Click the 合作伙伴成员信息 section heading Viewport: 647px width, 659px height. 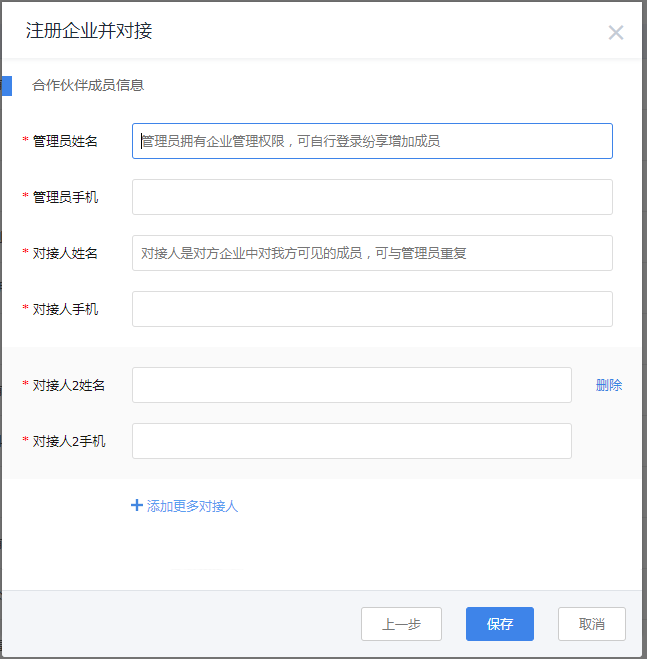(88, 85)
